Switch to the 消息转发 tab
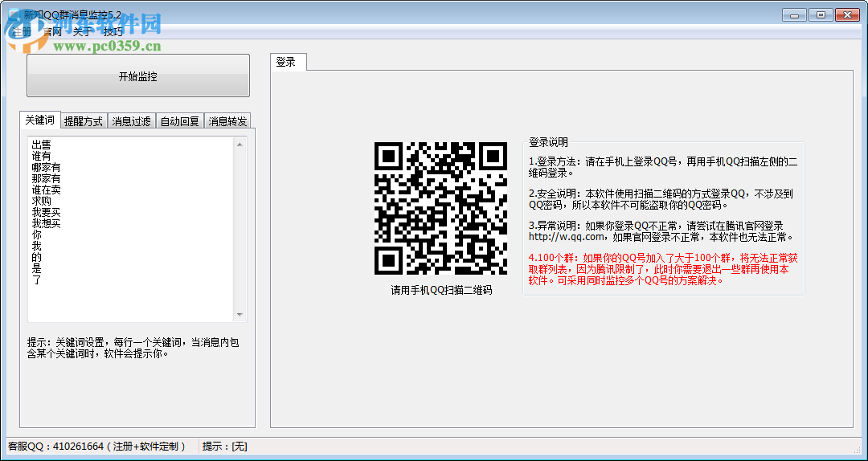The image size is (868, 461). [228, 121]
